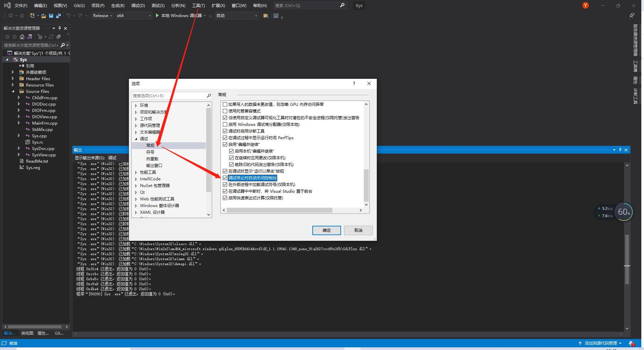
Task: Collapse the Source Files tree node
Action: tap(13, 91)
